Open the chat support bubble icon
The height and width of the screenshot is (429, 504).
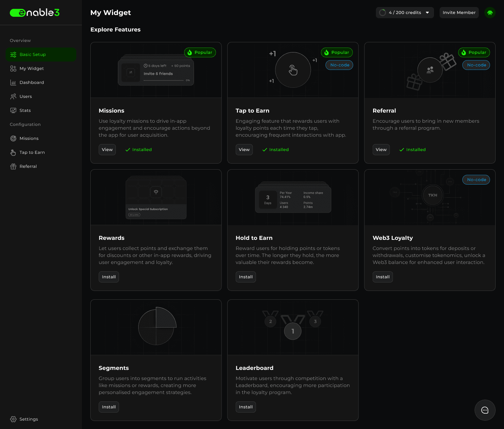pyautogui.click(x=485, y=410)
